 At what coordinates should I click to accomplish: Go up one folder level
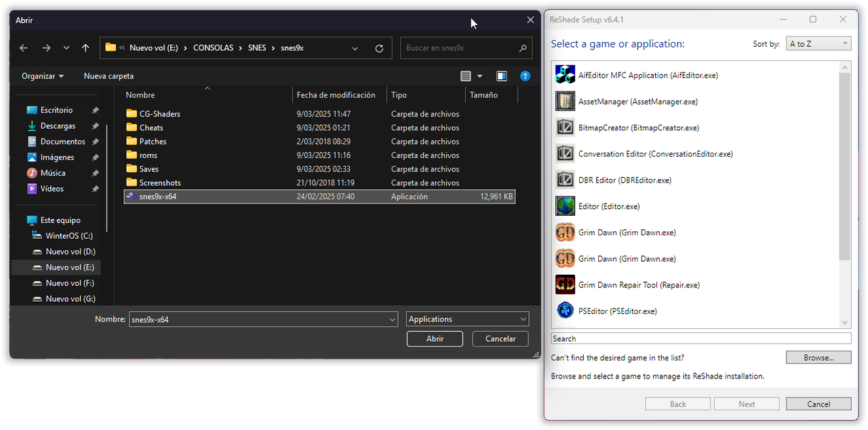[x=85, y=48]
